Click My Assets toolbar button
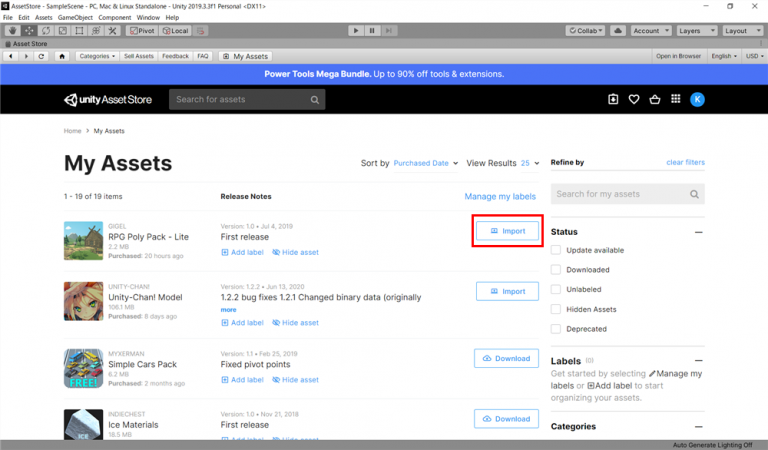This screenshot has height=450, width=768. coord(245,56)
